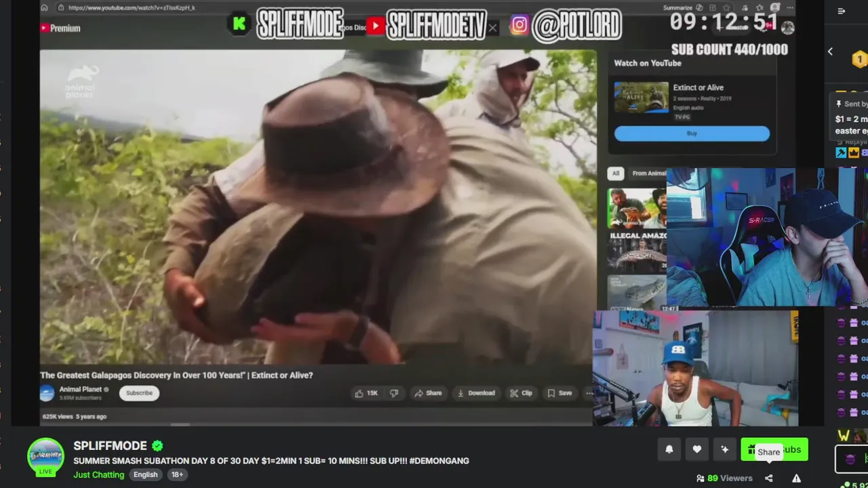Image resolution: width=868 pixels, height=488 pixels.
Task: Follow the channel with the heart icon
Action: [696, 449]
